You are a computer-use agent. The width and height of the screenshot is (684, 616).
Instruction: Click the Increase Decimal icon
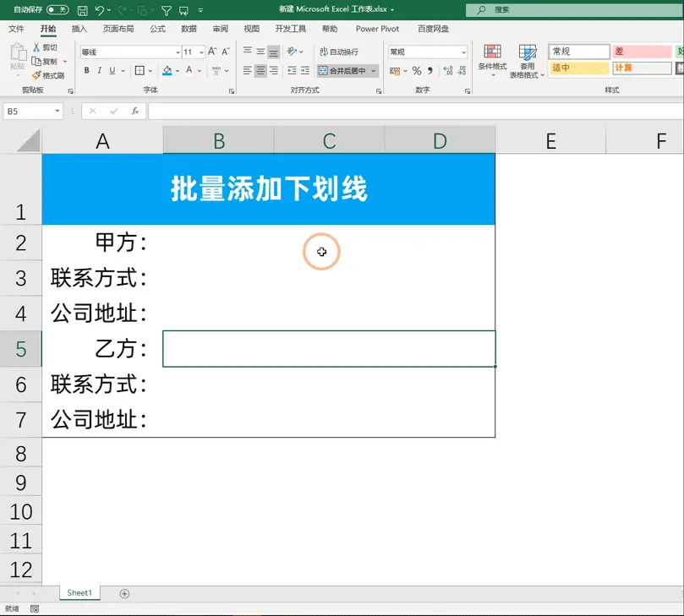(x=447, y=70)
